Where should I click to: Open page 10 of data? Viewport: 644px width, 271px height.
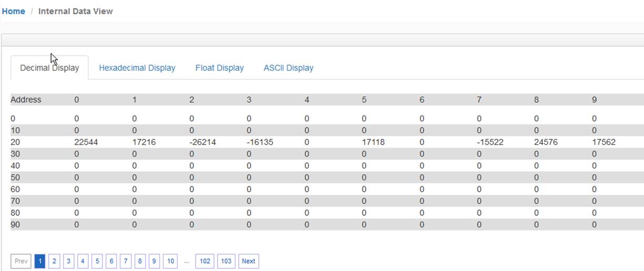(170, 261)
